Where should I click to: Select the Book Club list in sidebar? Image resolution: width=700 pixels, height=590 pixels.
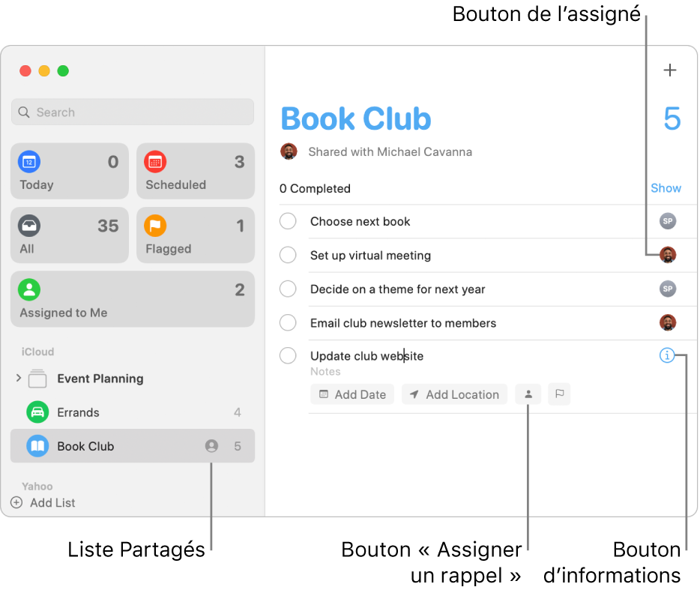(133, 446)
